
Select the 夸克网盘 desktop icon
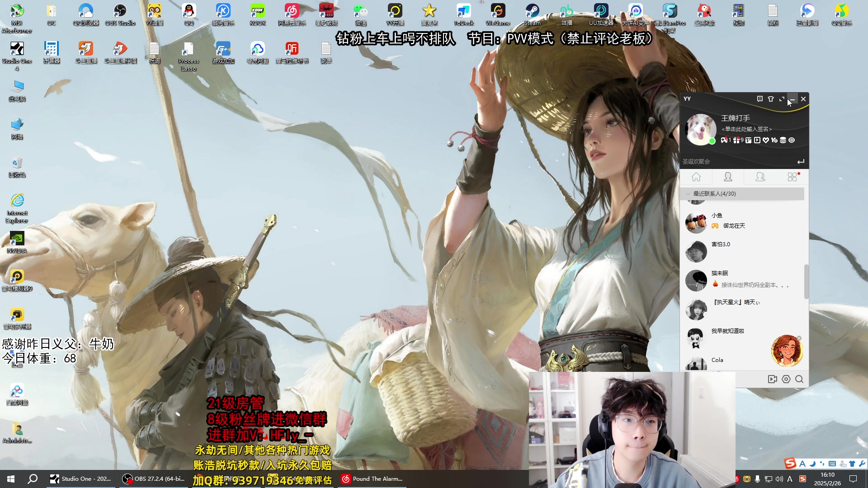258,52
